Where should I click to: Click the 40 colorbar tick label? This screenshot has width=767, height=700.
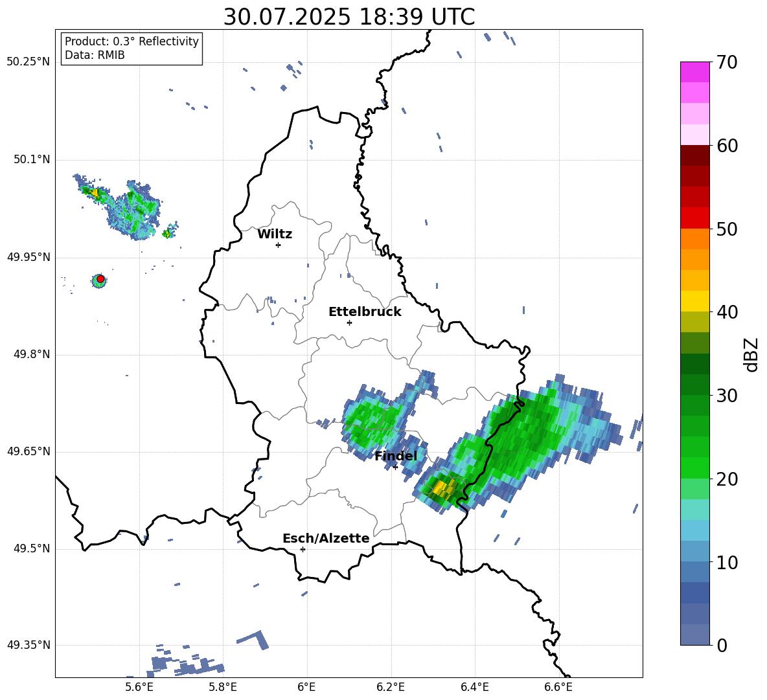pyautogui.click(x=726, y=312)
